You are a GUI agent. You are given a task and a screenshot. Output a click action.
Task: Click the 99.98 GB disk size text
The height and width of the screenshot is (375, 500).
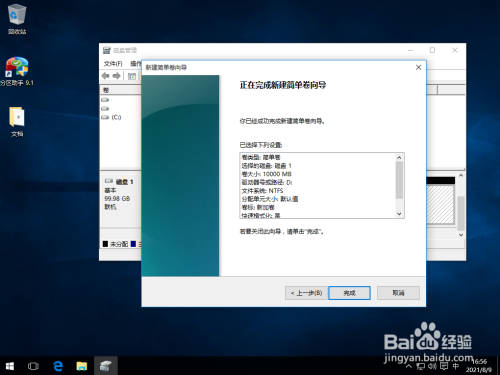click(x=117, y=199)
